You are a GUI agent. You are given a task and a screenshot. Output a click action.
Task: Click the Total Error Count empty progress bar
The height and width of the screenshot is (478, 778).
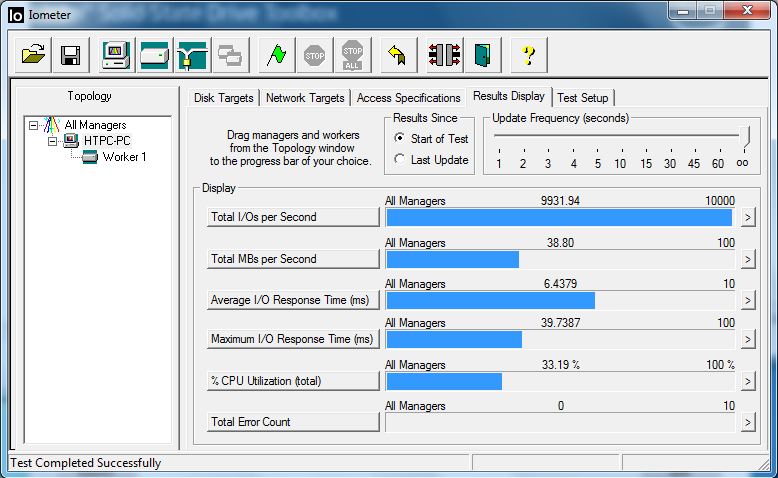pyautogui.click(x=560, y=422)
